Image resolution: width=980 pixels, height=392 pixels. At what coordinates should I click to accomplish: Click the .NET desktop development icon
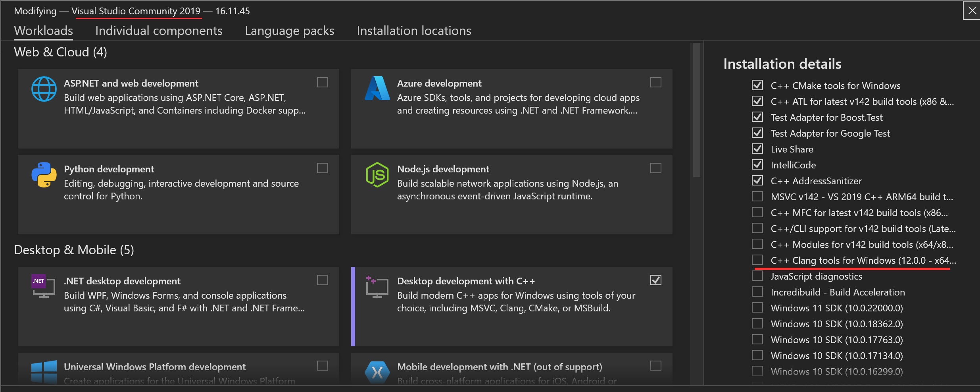[43, 286]
